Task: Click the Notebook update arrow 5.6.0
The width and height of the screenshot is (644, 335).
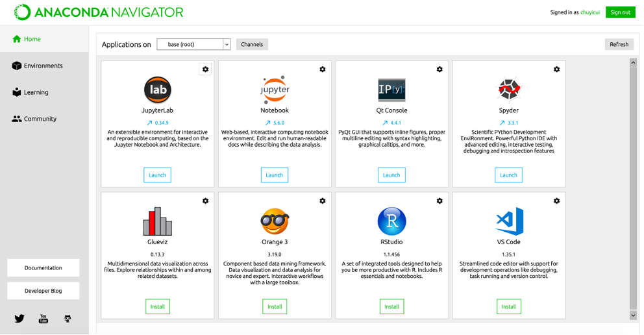Action: (x=275, y=123)
